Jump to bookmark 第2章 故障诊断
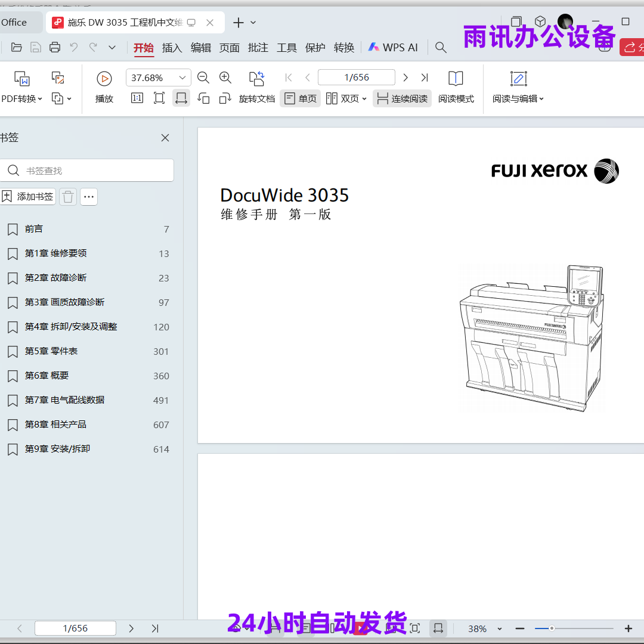This screenshot has height=644, width=644. (88, 278)
